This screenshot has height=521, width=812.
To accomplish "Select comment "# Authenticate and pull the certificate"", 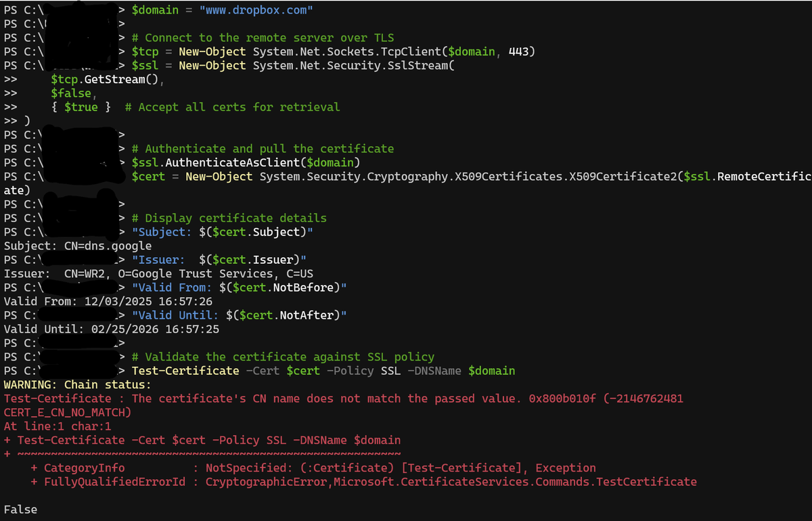I will pyautogui.click(x=263, y=149).
